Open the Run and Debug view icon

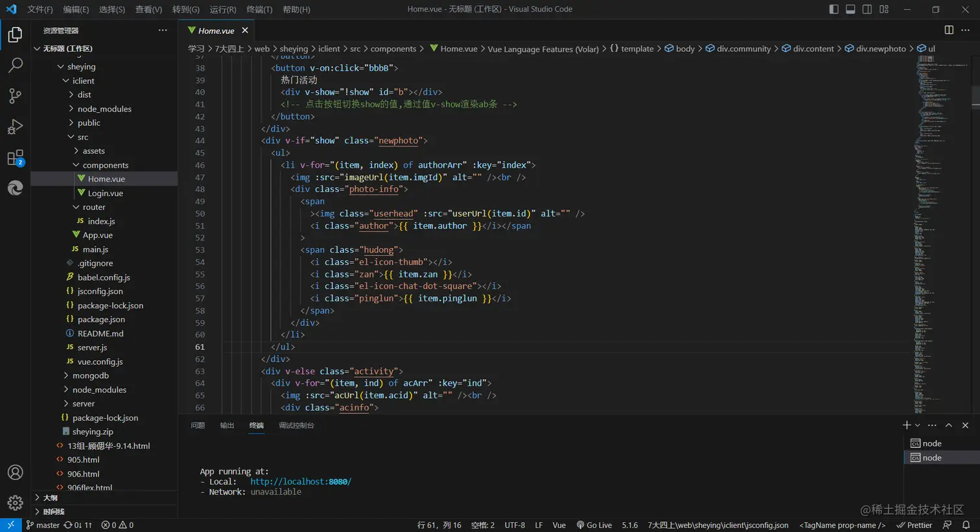pos(15,126)
